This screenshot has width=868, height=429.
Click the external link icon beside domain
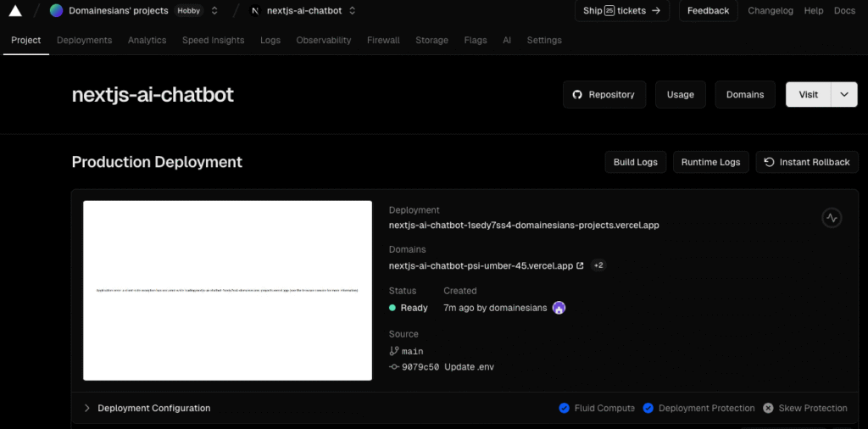click(x=580, y=265)
